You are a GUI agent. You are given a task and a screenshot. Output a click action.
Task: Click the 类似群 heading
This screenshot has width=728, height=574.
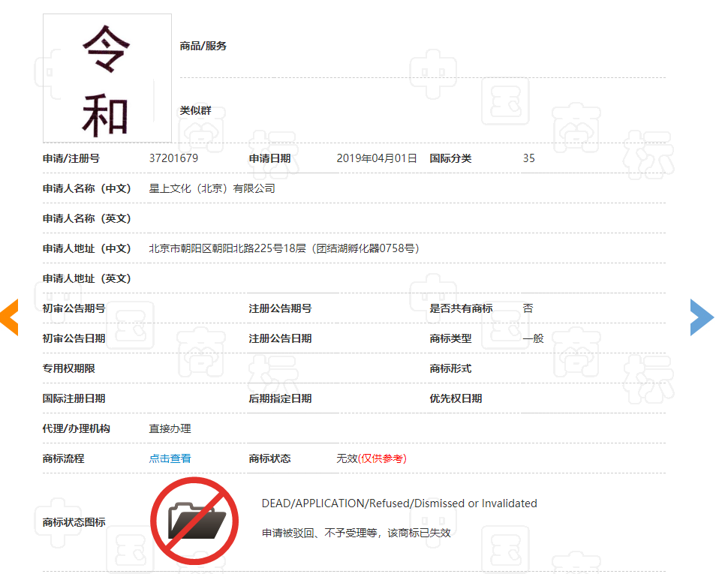195,110
